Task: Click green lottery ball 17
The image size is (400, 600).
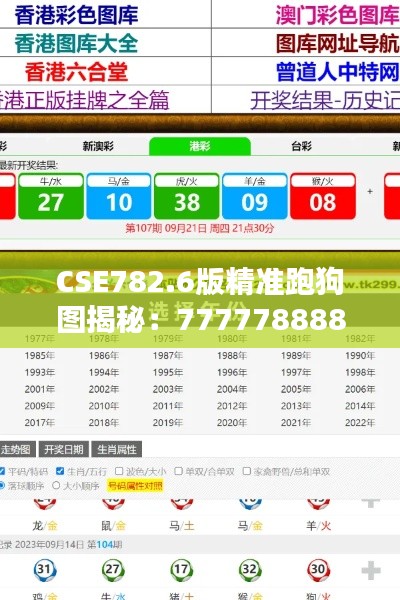Action: (x=181, y=570)
